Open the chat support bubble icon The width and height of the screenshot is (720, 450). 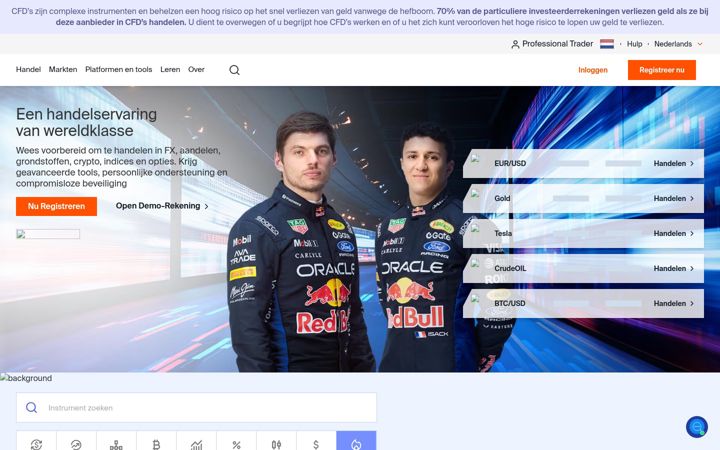[697, 427]
